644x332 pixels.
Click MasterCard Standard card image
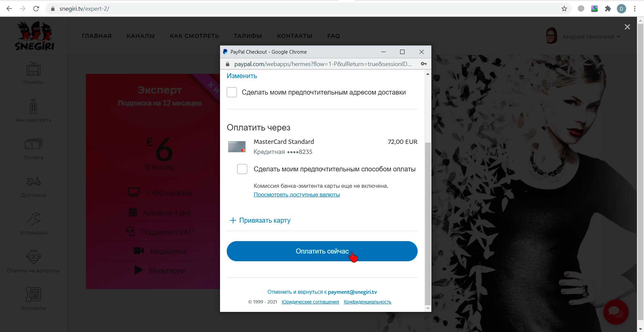237,147
